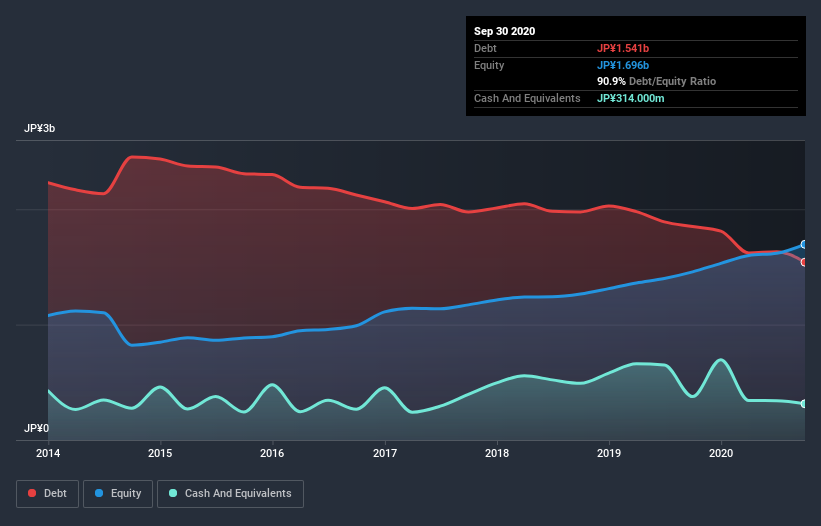The width and height of the screenshot is (821, 526).
Task: Toggle the Cash And Equivalents legend button
Action: pyautogui.click(x=230, y=494)
